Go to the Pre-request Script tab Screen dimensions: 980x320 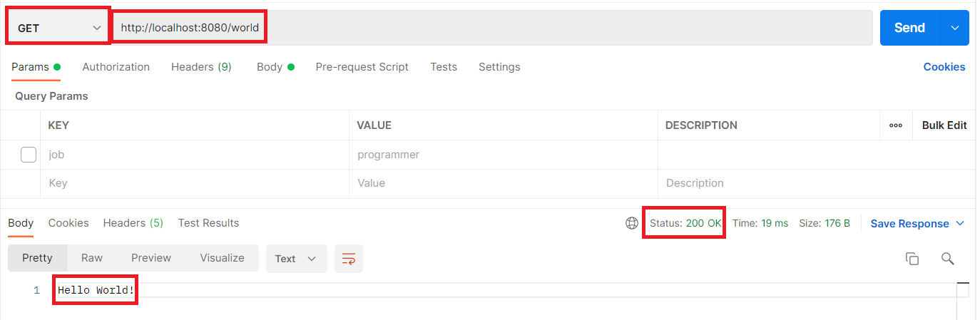(362, 67)
